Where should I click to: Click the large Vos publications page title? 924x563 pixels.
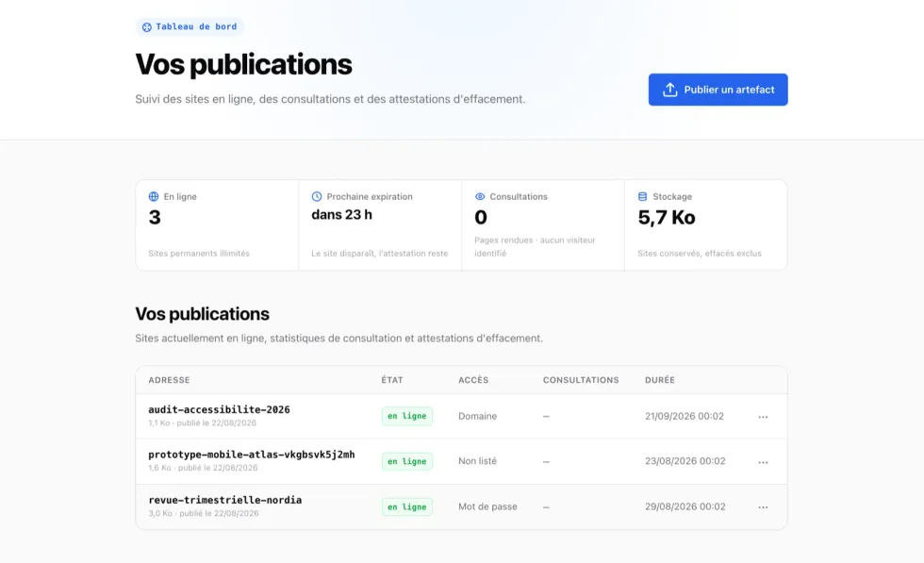tap(243, 64)
